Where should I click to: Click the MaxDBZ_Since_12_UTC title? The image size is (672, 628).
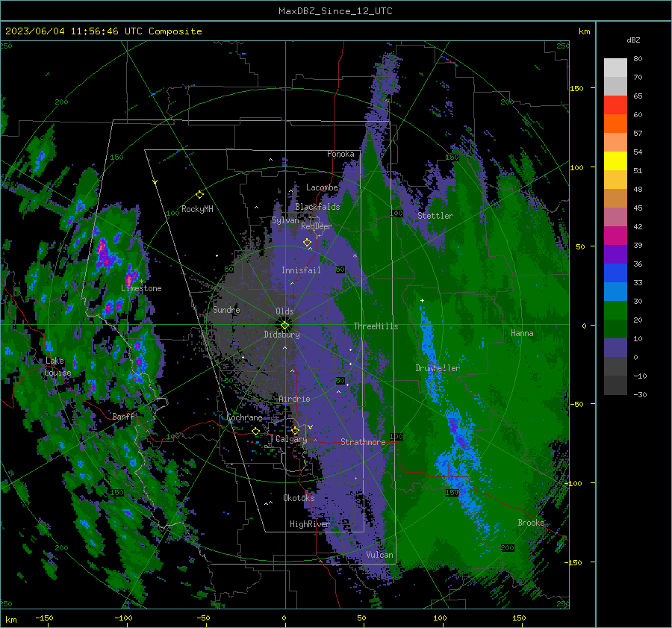pos(335,11)
